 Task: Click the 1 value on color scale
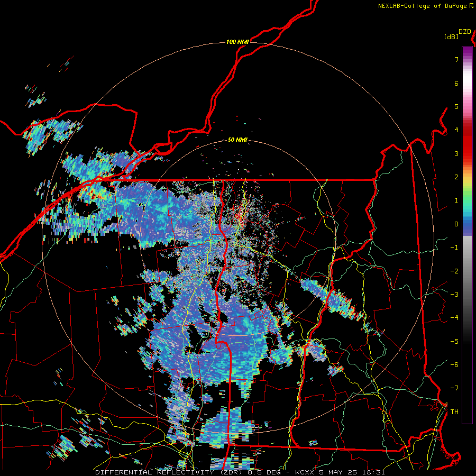[456, 200]
